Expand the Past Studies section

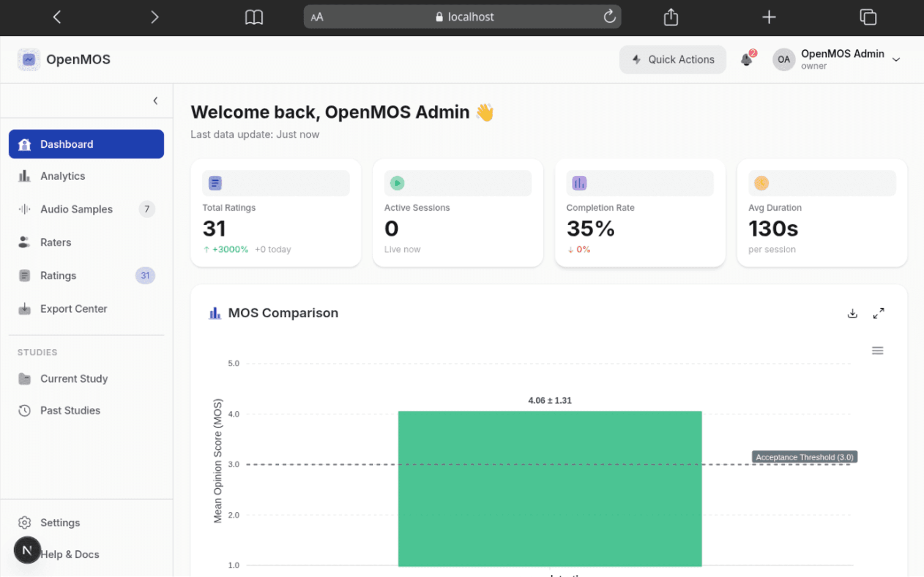coord(70,410)
